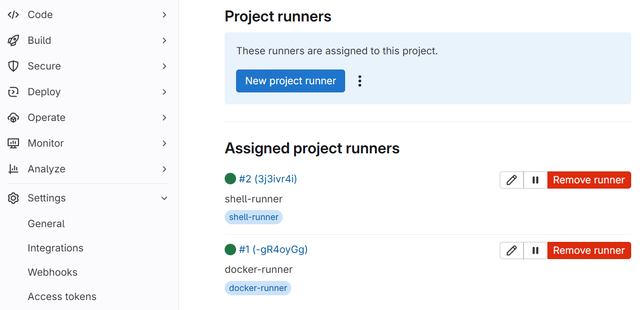The height and width of the screenshot is (310, 644).
Task: Go to Access tokens settings
Action: 62,297
